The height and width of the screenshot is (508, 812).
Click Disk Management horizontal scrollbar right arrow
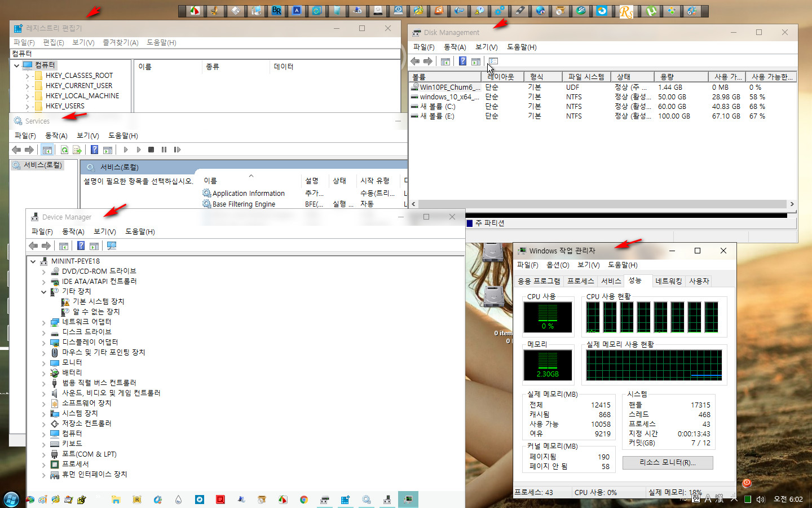coord(792,204)
